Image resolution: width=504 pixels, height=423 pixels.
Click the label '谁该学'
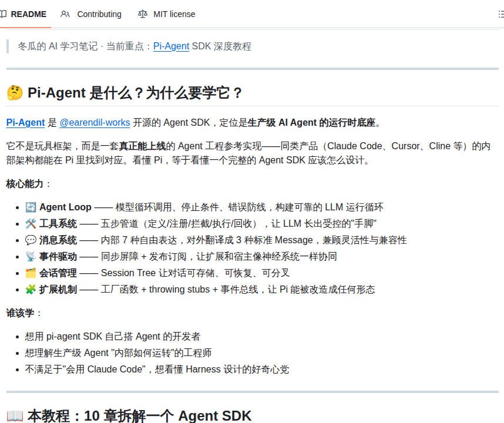[20, 313]
